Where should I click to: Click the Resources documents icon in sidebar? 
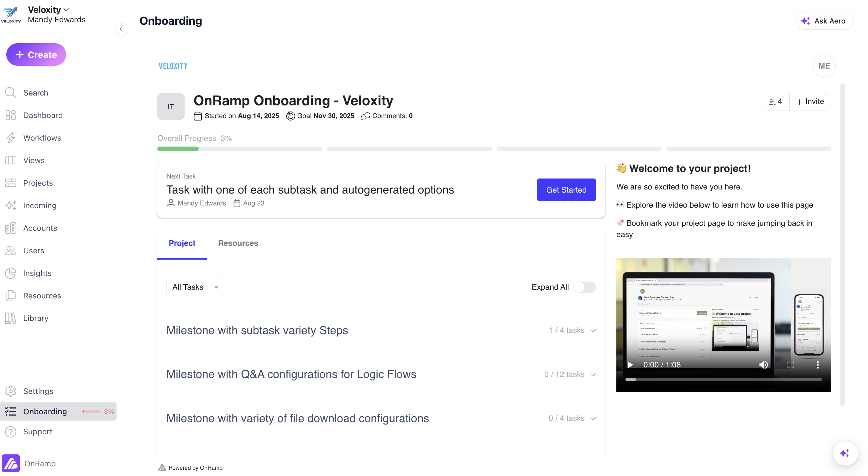pos(10,296)
